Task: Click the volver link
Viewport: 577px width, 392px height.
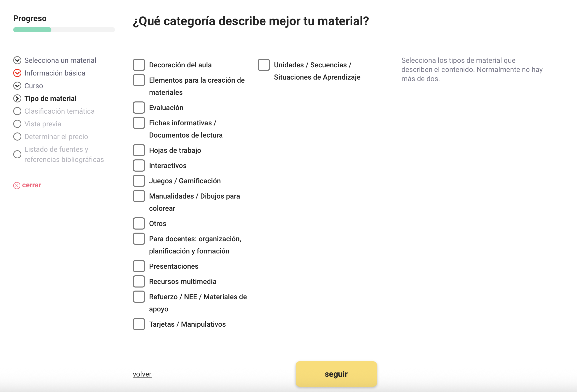Action: coord(142,374)
